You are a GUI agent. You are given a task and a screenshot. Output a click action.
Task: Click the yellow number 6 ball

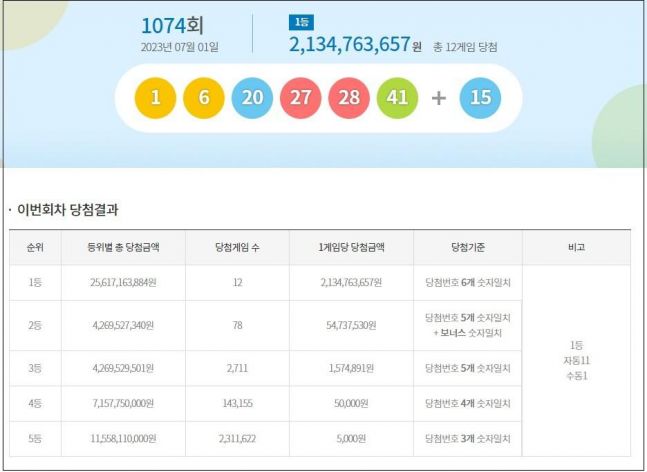[204, 98]
